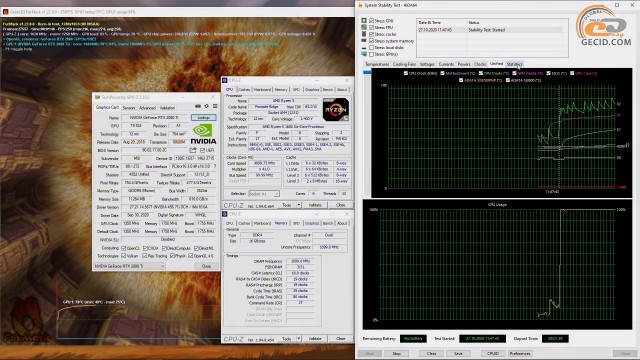Switch to Temperatures tab in AIDA64
This screenshot has height=360, width=640.
point(377,64)
